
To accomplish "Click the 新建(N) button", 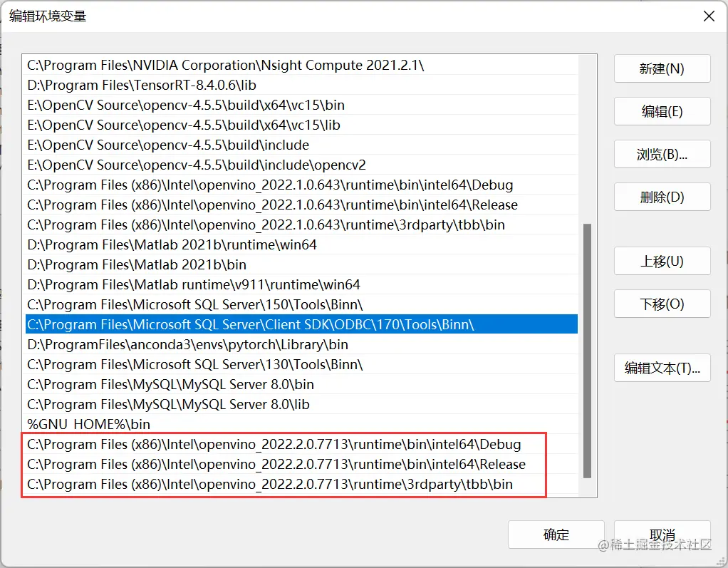I will (662, 68).
